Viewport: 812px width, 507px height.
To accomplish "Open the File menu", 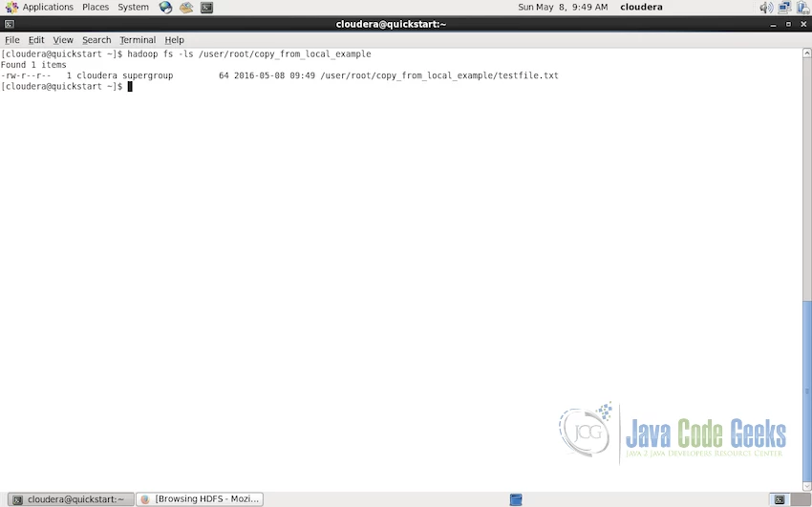I will coord(11,40).
